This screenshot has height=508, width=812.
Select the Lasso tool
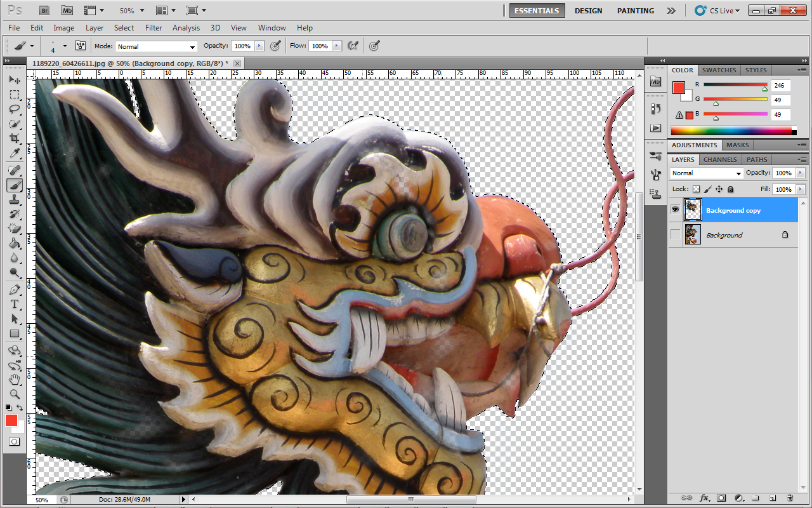point(15,109)
